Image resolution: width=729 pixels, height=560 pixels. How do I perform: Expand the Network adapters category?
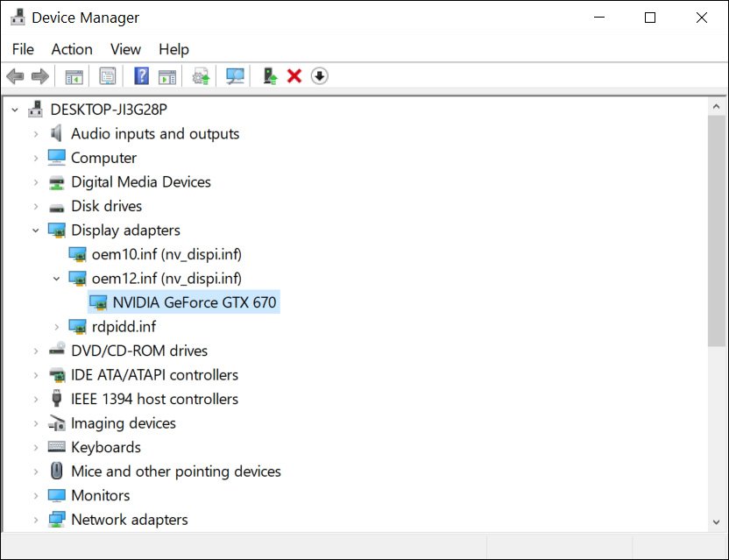(x=36, y=520)
